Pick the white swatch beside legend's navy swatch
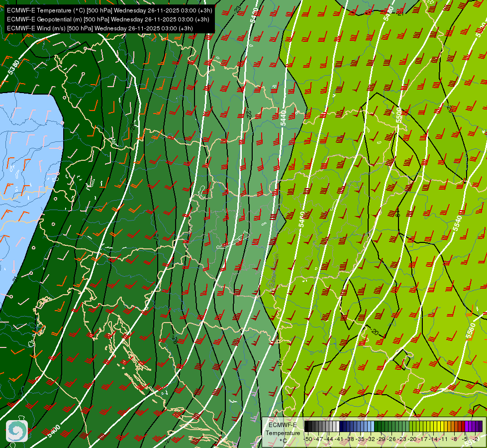This screenshot has width=487, height=448. pyautogui.click(x=338, y=426)
